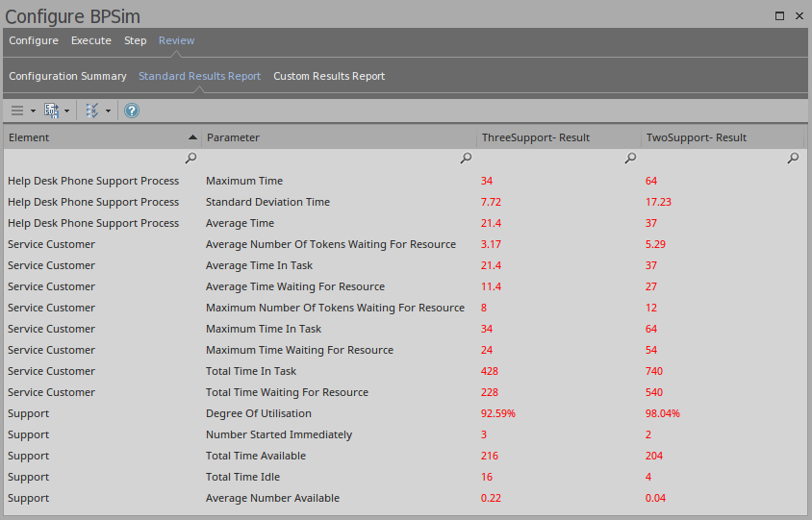Expand the report export dropdown arrow

[x=67, y=111]
